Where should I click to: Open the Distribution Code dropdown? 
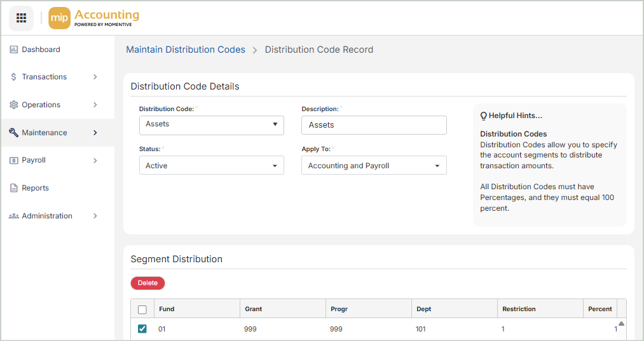[x=211, y=124]
